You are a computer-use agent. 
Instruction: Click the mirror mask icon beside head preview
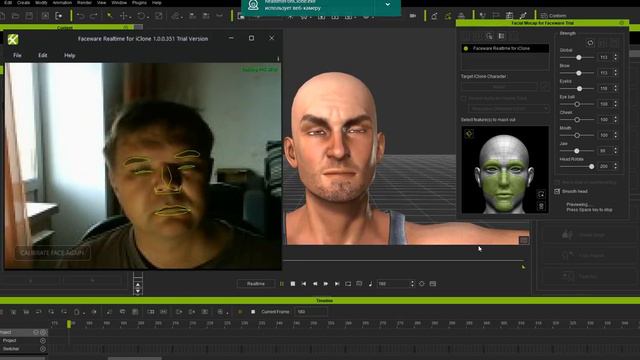541,194
